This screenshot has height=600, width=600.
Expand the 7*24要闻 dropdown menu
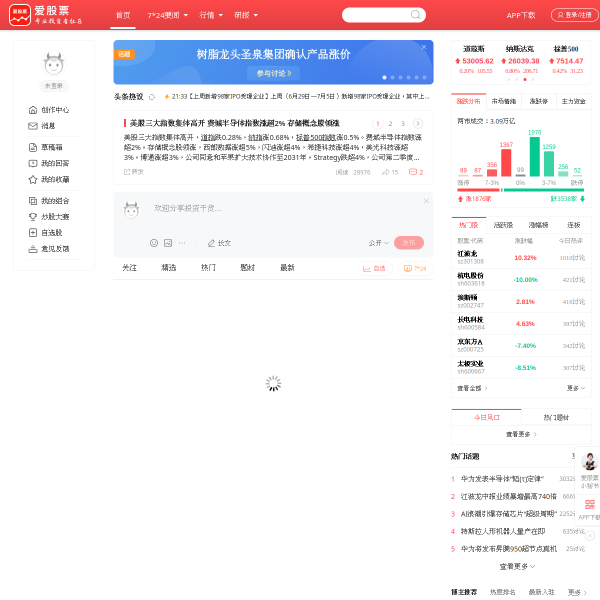[x=167, y=15]
